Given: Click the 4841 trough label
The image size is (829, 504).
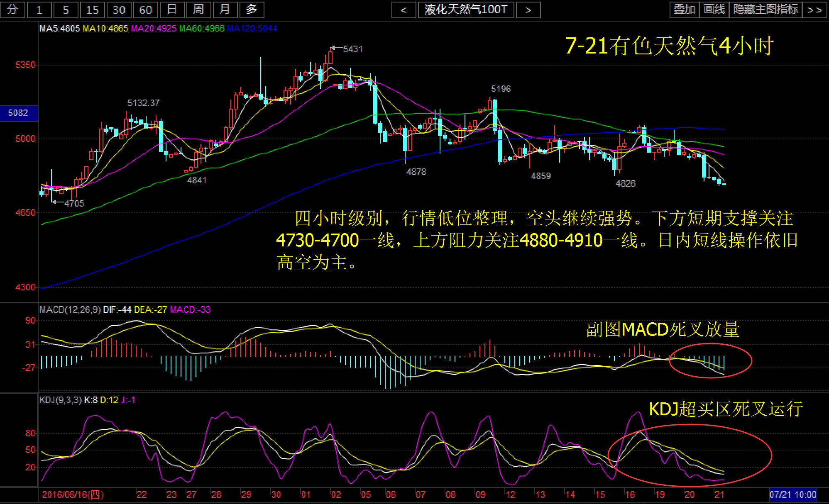Looking at the screenshot, I should point(197,180).
